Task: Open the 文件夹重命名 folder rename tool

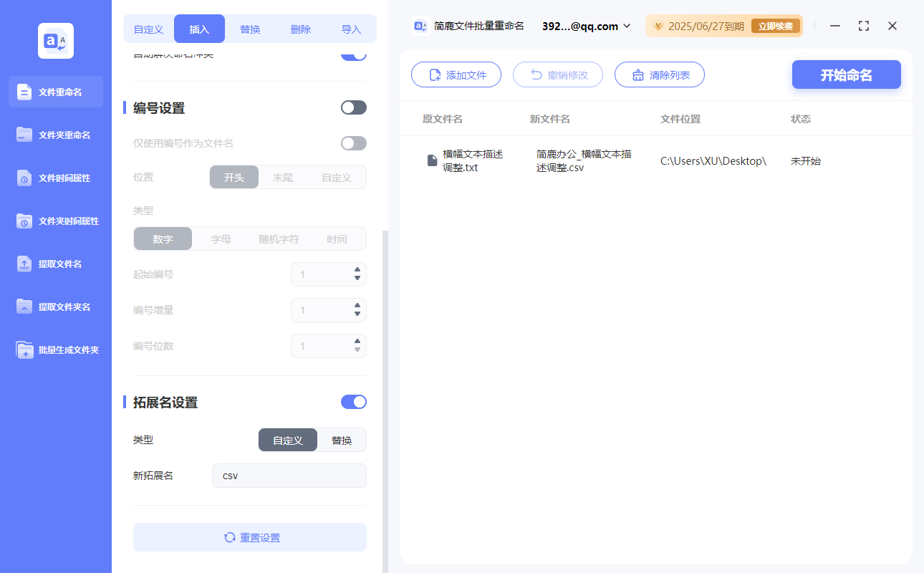Action: [x=55, y=135]
